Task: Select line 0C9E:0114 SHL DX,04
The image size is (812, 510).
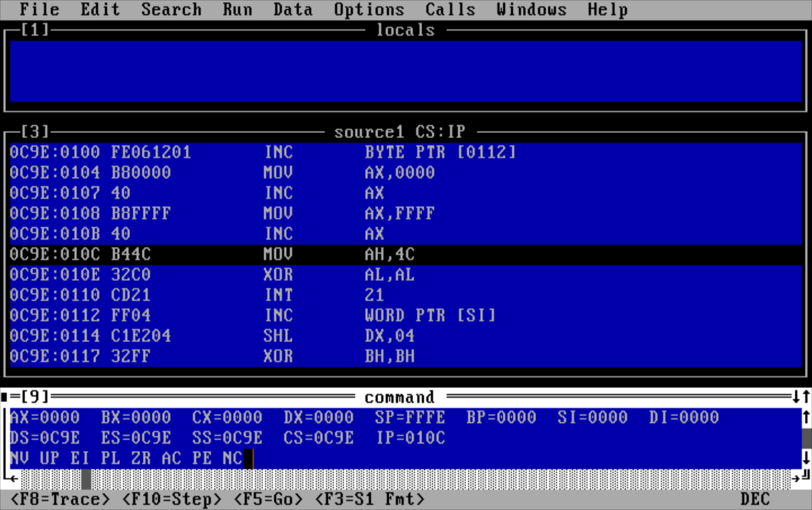Action: coord(406,336)
